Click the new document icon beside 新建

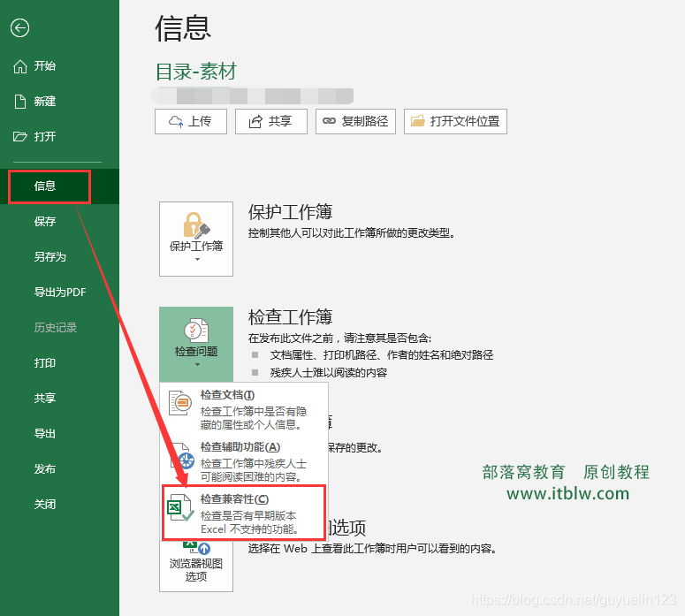point(20,102)
